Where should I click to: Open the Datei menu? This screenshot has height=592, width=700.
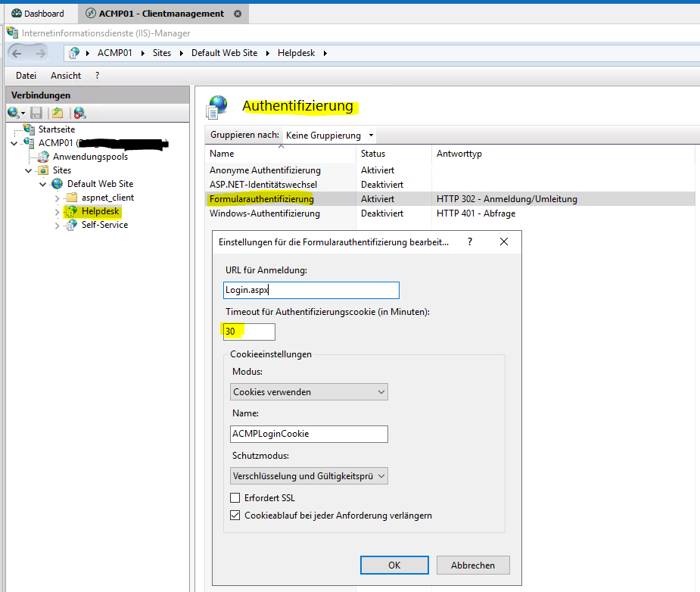(x=26, y=76)
